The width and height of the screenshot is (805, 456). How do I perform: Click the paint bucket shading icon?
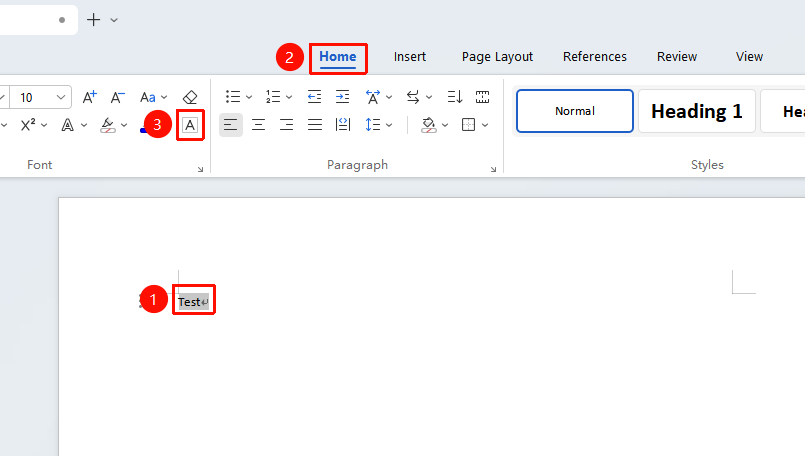[x=428, y=125]
